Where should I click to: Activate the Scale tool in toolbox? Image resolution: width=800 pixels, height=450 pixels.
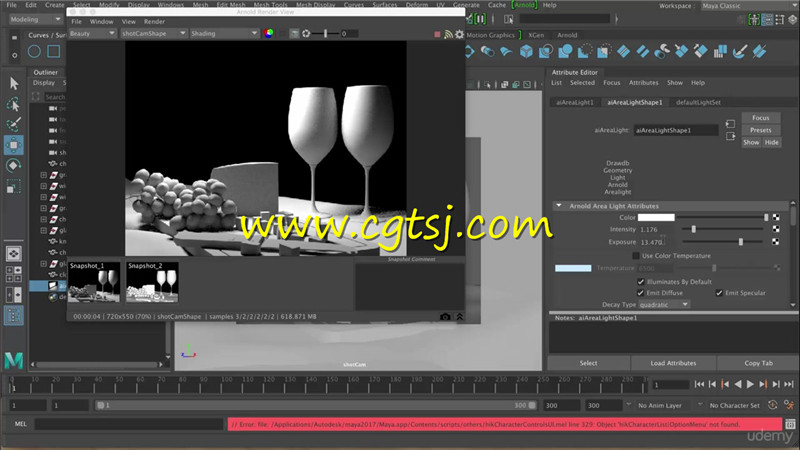[14, 186]
